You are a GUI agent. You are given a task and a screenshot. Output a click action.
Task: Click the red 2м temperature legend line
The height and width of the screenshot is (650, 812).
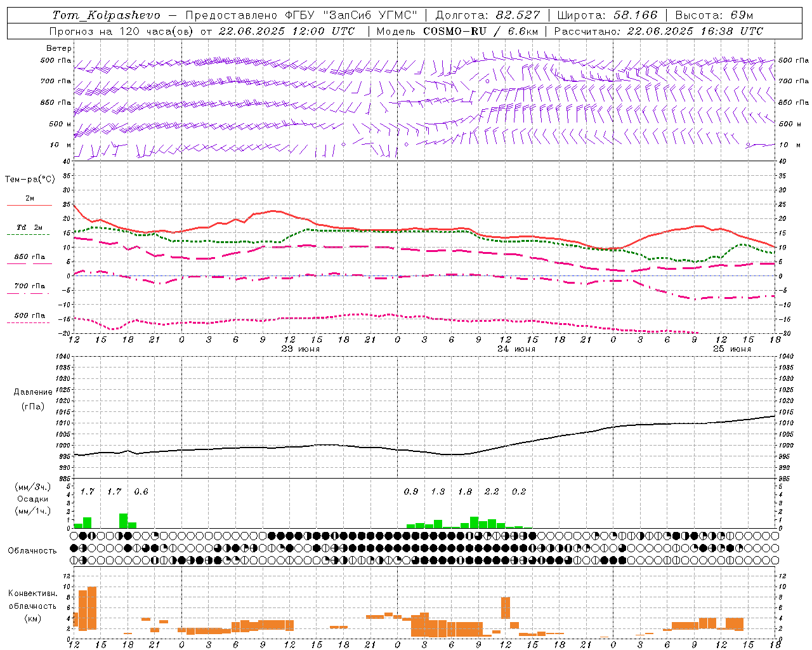(x=30, y=205)
